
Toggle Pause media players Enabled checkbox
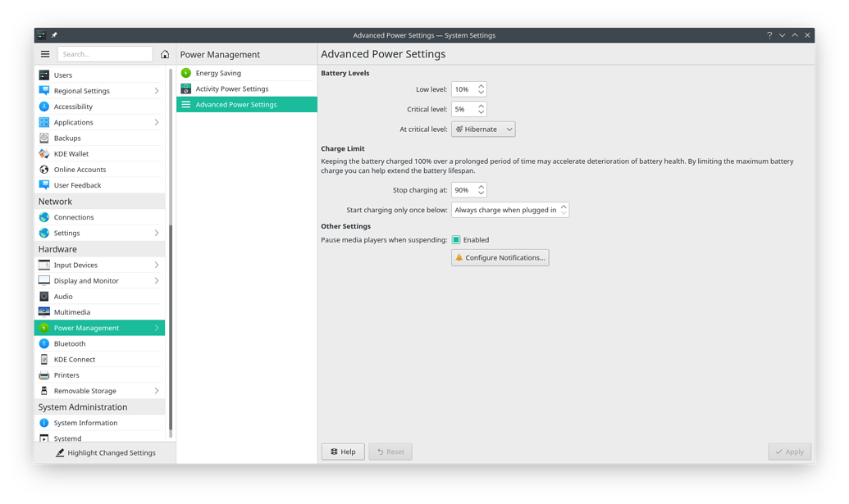pyautogui.click(x=456, y=239)
